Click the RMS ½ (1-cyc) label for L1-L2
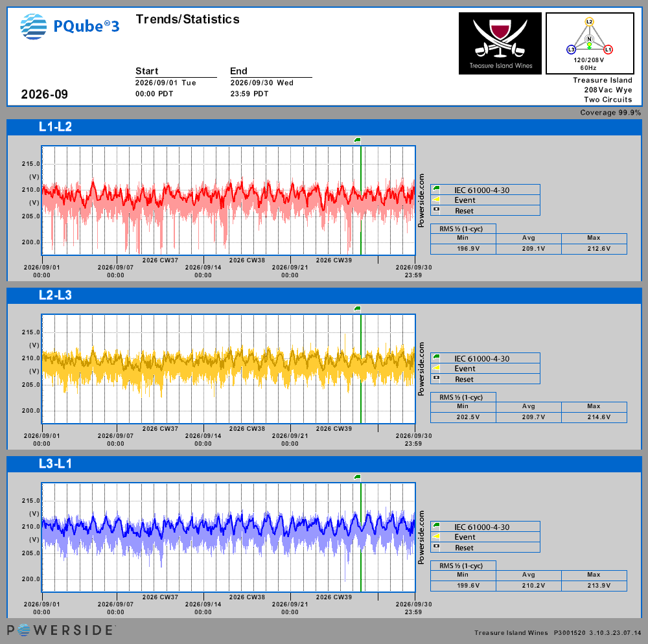This screenshot has height=644, width=648. tap(461, 229)
